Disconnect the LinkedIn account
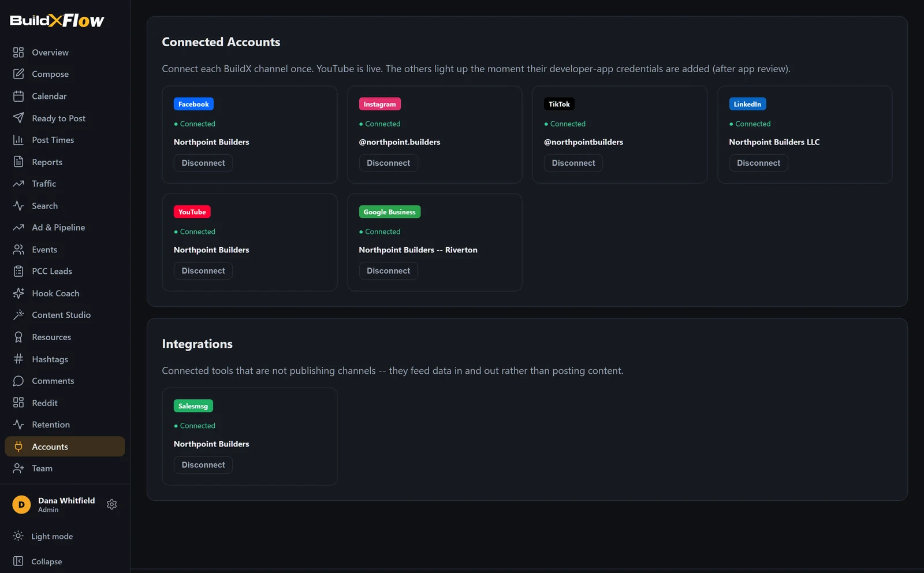 (758, 163)
